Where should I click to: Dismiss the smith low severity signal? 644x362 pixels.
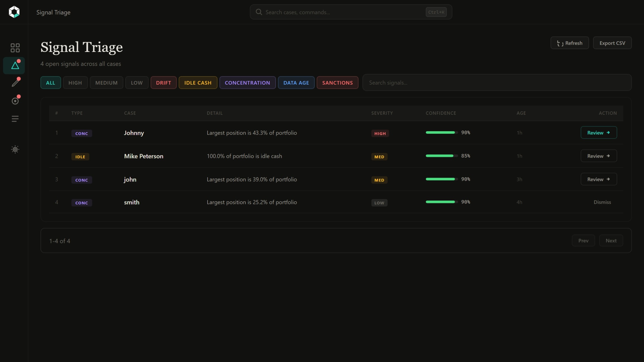[602, 202]
